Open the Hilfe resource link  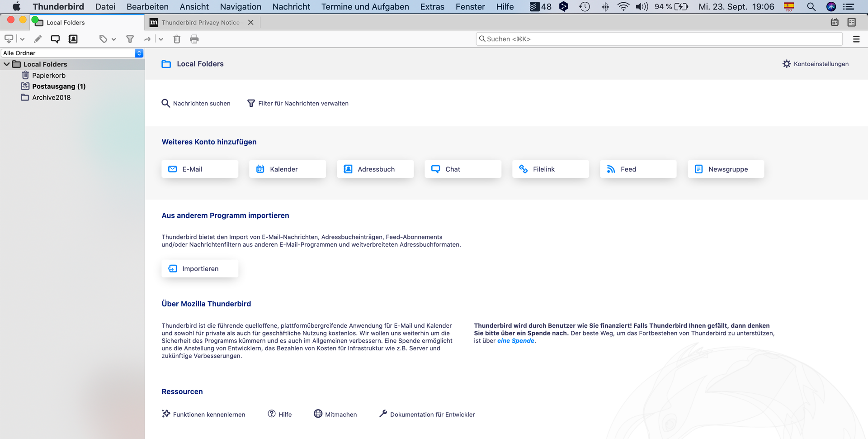click(x=280, y=414)
